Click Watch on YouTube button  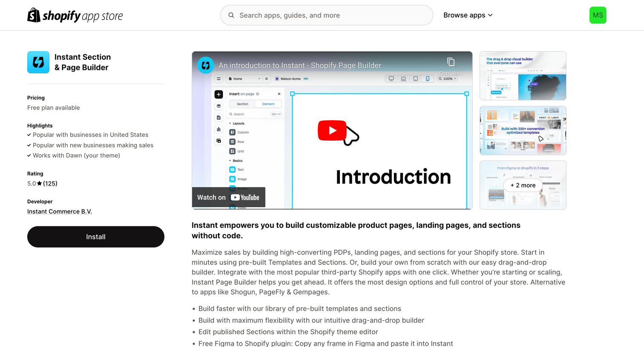coord(228,197)
